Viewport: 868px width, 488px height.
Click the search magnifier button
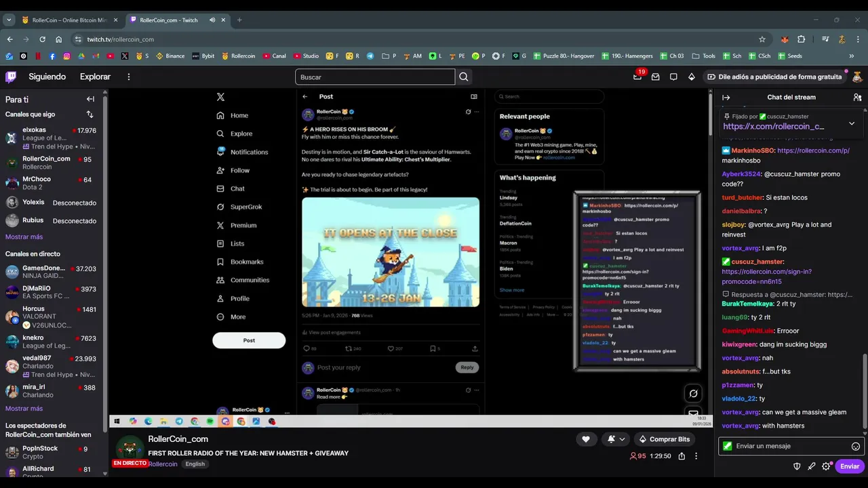[x=464, y=77]
